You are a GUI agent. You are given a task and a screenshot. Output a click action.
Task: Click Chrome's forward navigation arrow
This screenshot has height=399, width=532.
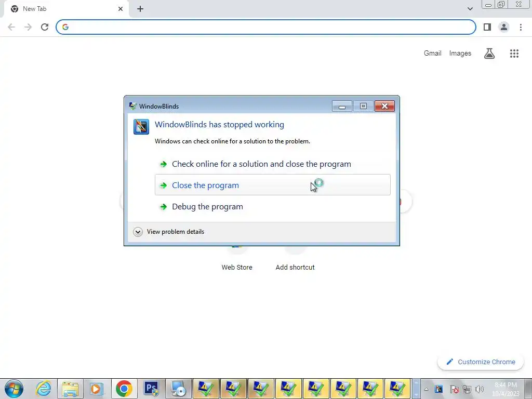(x=28, y=27)
